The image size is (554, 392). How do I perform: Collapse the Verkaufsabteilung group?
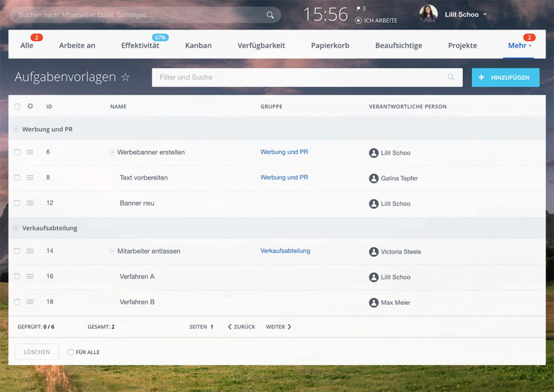(x=16, y=228)
